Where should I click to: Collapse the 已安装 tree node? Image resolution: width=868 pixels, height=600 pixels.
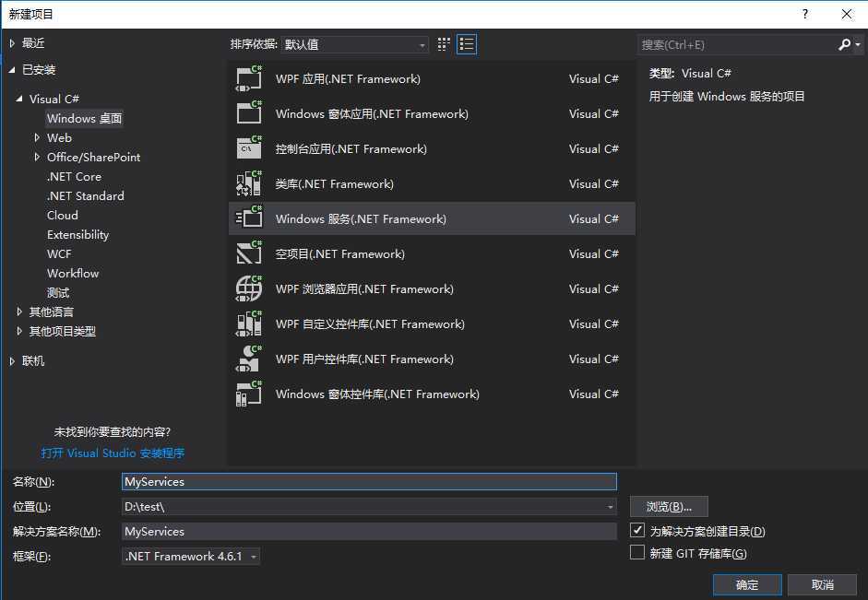(x=12, y=70)
